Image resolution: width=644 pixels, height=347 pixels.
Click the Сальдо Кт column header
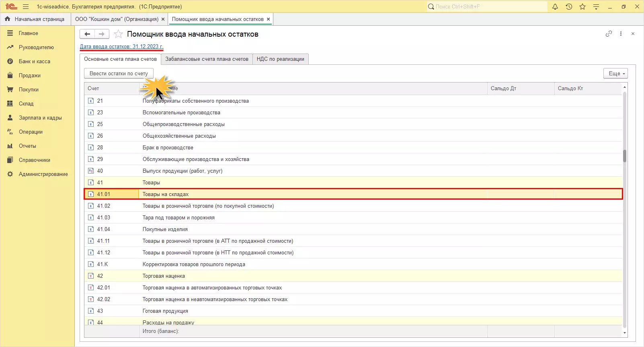coord(588,89)
